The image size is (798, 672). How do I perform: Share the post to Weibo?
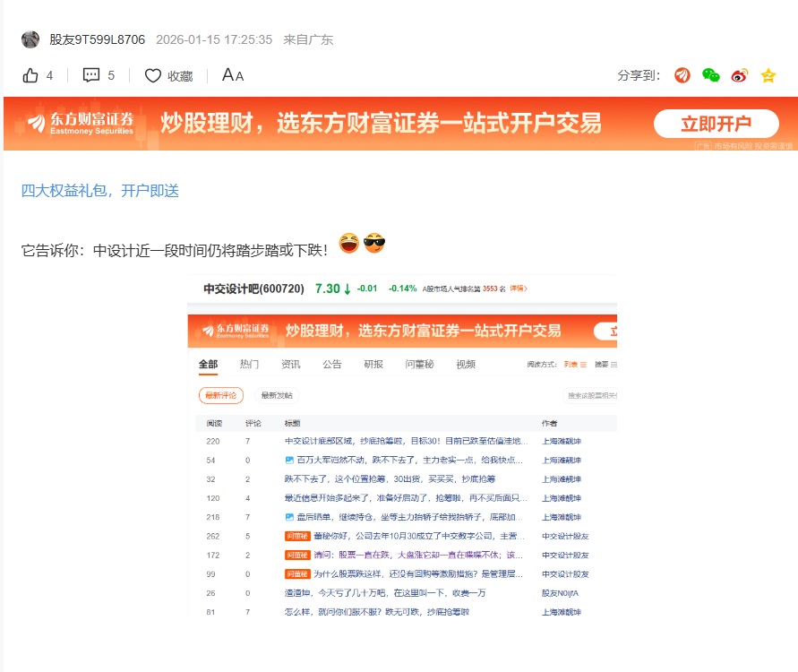[x=740, y=75]
